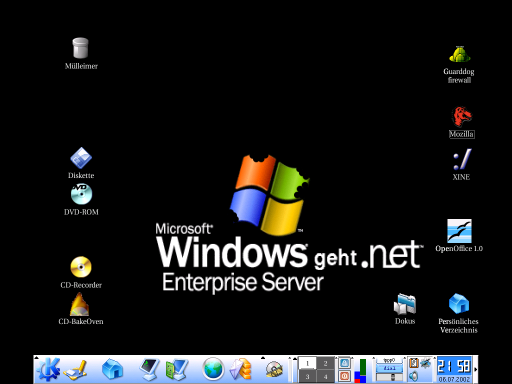Click the panel hide arrow at right end

point(475,369)
